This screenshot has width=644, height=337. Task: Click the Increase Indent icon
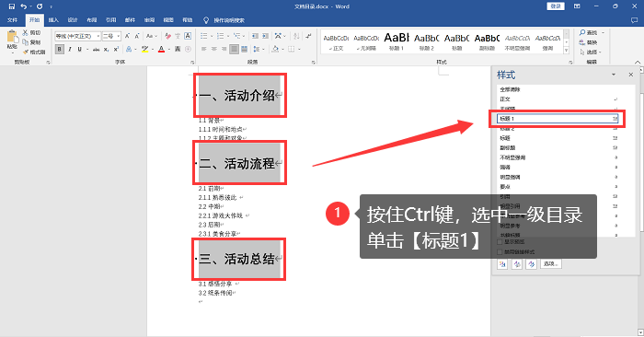[265, 36]
